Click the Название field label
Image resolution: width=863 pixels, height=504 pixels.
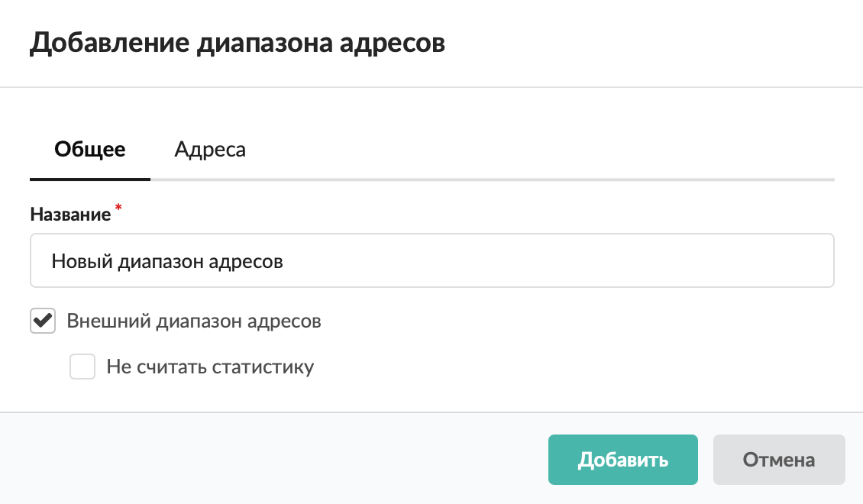click(x=70, y=215)
